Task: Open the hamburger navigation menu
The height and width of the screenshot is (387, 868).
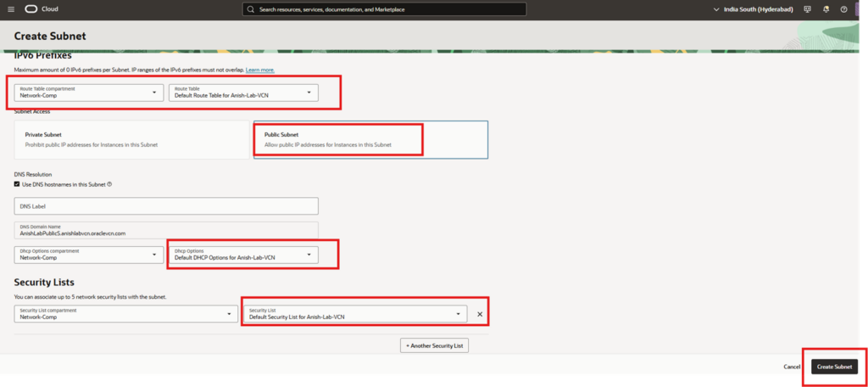Action: click(x=11, y=9)
